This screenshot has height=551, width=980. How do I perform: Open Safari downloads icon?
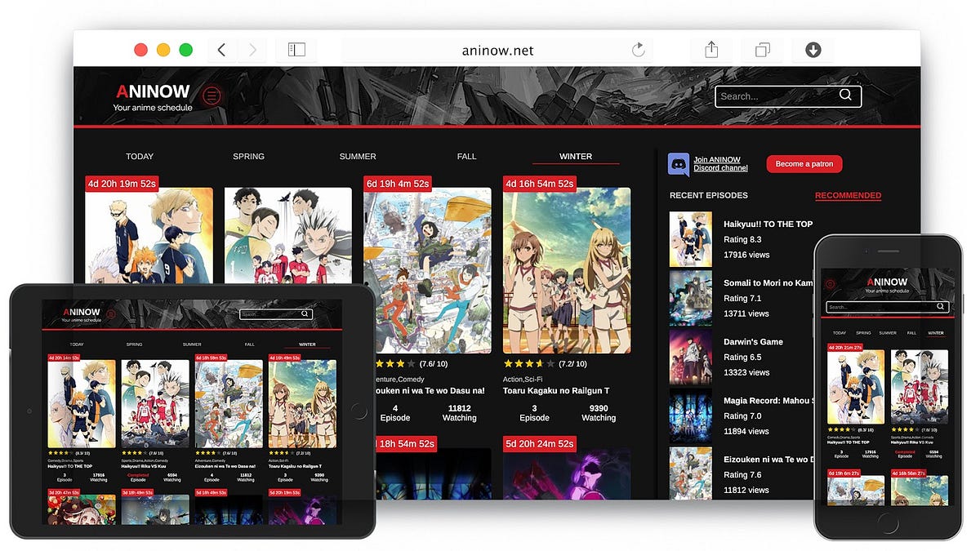(x=813, y=50)
